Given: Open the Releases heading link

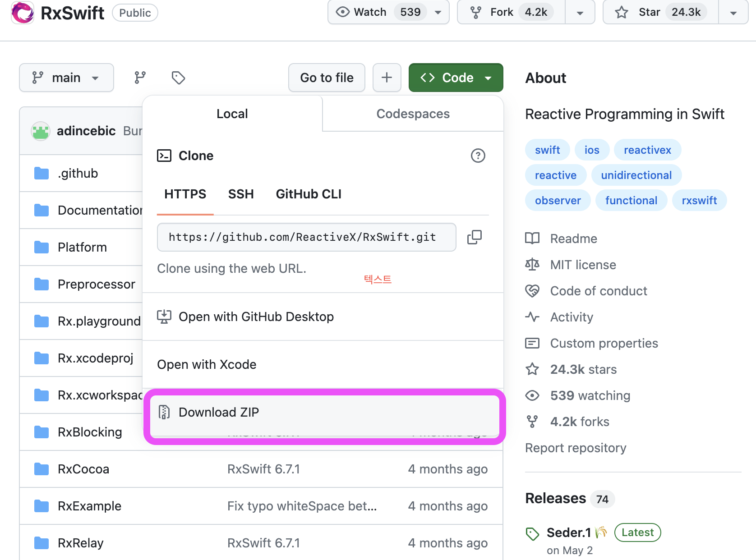Looking at the screenshot, I should (555, 498).
